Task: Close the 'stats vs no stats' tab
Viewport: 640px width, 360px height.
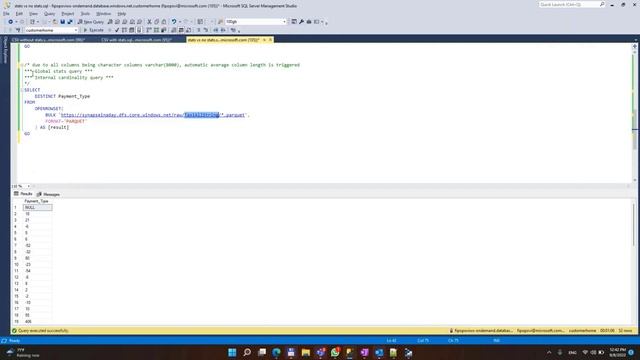Action: [270, 40]
